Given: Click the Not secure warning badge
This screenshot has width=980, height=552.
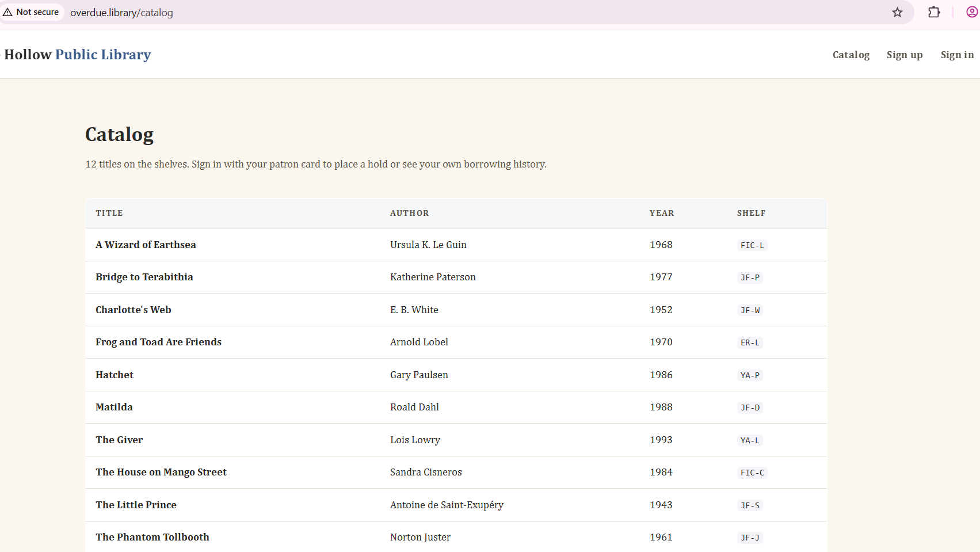Looking at the screenshot, I should tap(32, 12).
